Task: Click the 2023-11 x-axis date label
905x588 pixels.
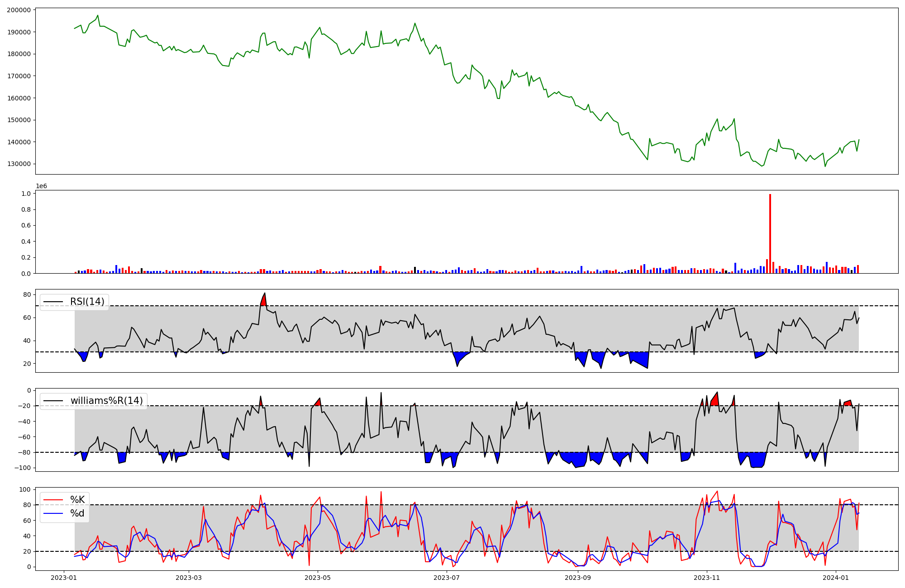Action: coord(706,578)
